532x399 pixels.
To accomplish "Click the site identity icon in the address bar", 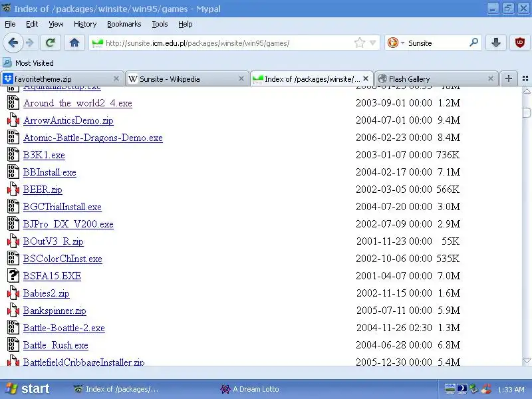I will pyautogui.click(x=97, y=43).
